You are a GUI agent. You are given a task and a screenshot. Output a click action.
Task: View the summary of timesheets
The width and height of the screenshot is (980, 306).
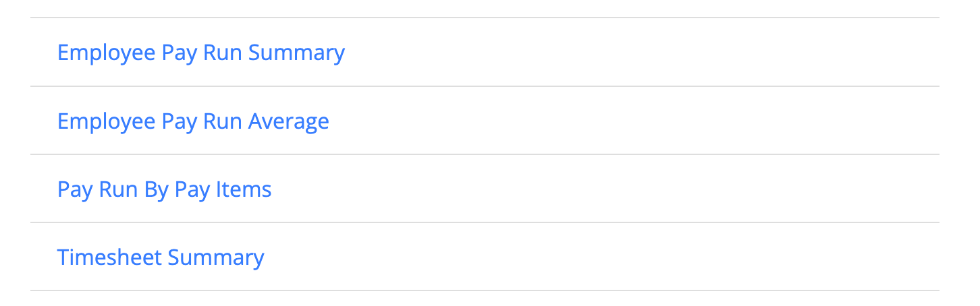tap(160, 257)
